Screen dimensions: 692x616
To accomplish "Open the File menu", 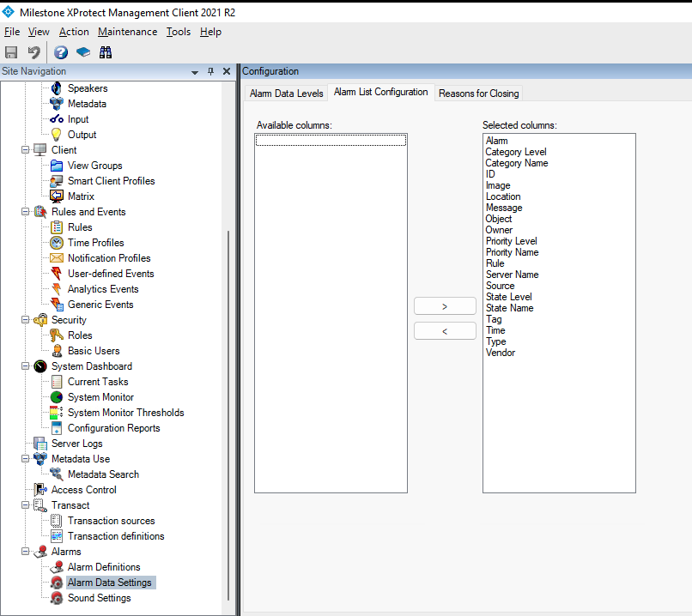I will [x=12, y=32].
